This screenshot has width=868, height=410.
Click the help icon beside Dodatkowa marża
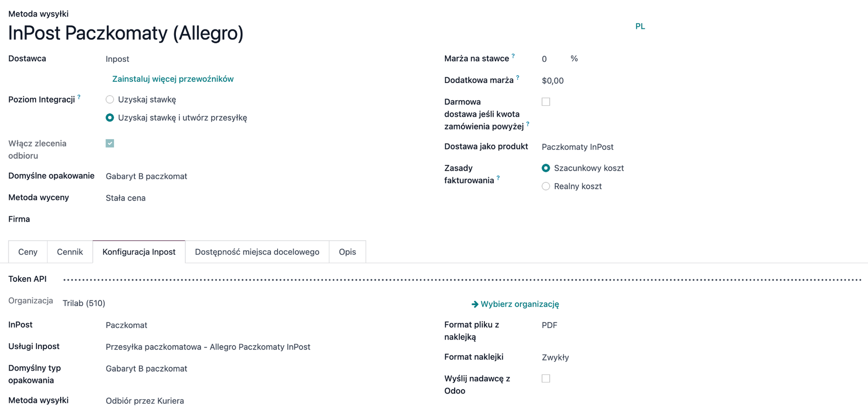point(518,78)
